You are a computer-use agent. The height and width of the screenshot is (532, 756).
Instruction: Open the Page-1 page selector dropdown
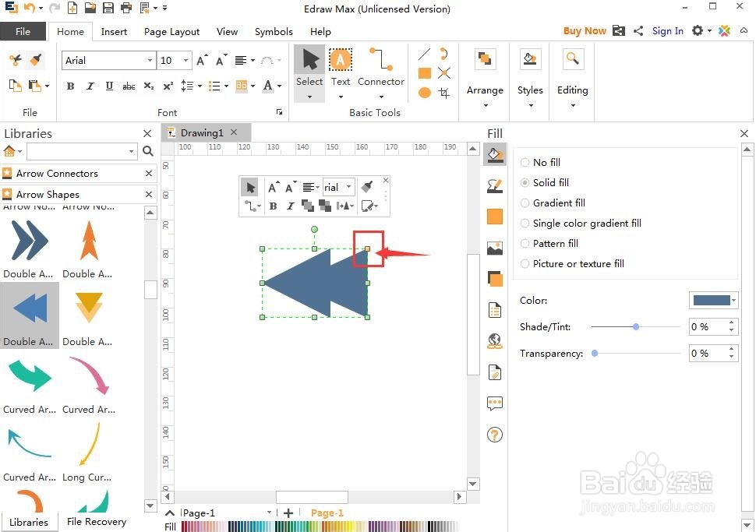(269, 513)
